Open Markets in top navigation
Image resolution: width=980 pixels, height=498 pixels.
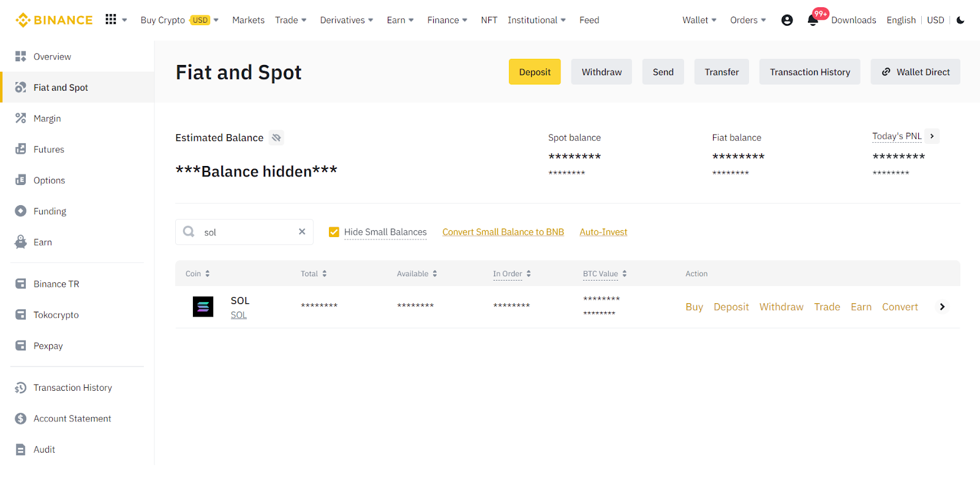(248, 20)
